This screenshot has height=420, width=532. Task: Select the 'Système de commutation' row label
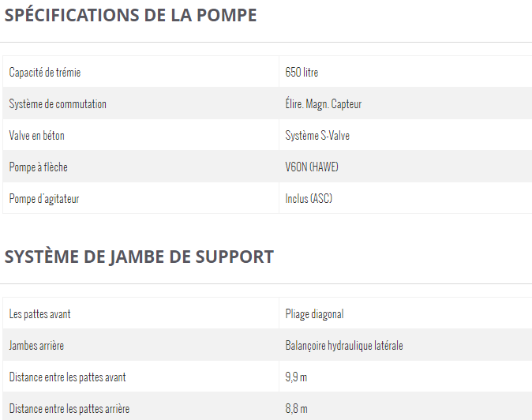click(x=58, y=103)
